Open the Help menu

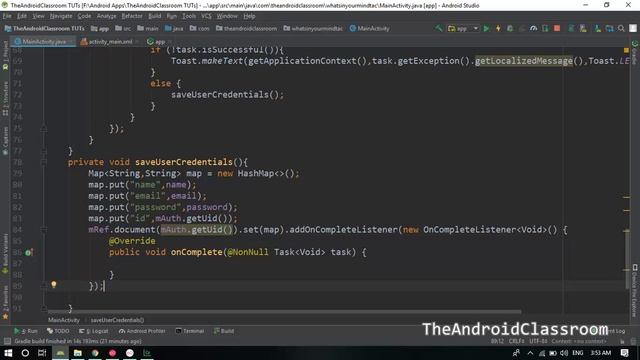coord(249,16)
